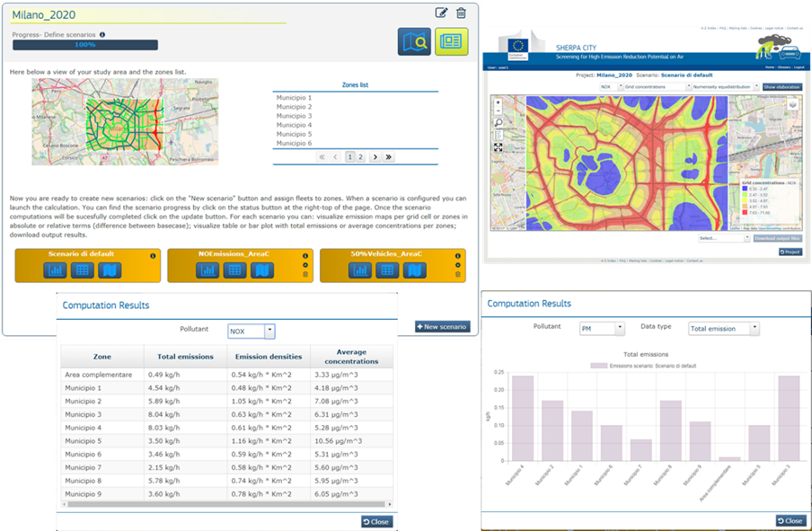Open the Grid concentrations dropdown

[x=658, y=87]
